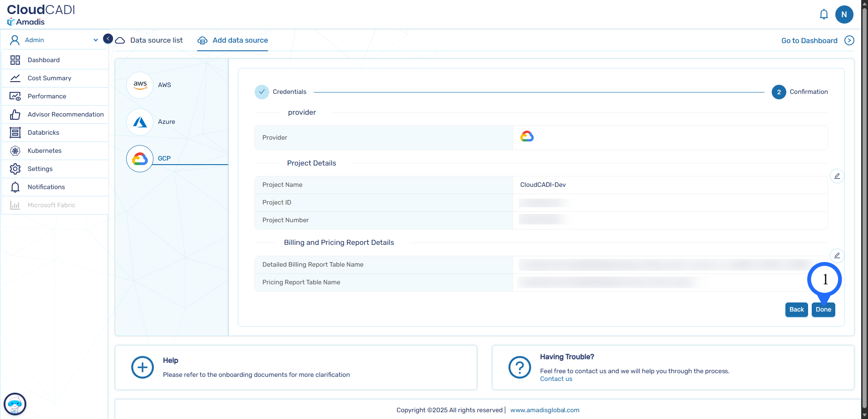Go to Dashboard link at top right
Viewport: 868px width, 419px height.
click(x=809, y=41)
